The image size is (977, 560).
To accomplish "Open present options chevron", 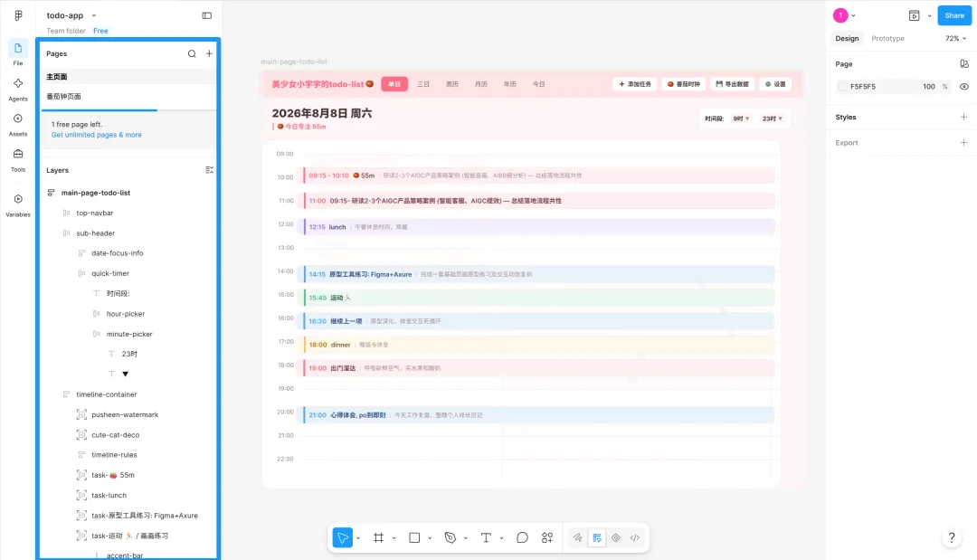I will coord(929,15).
